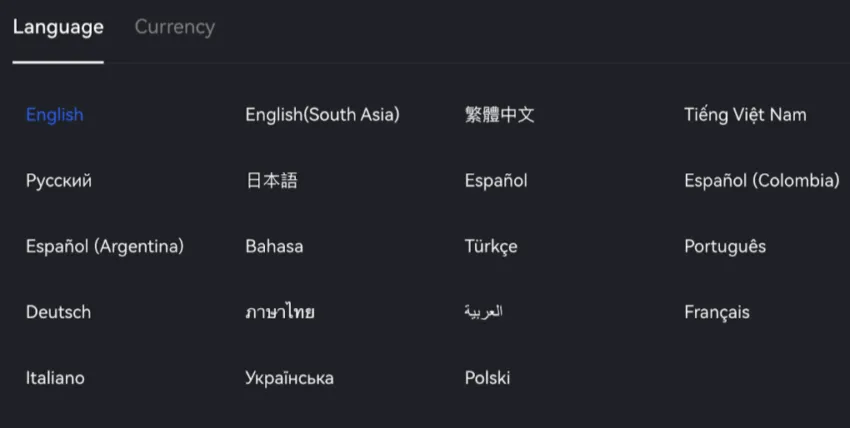Switch language to Français

pos(717,312)
